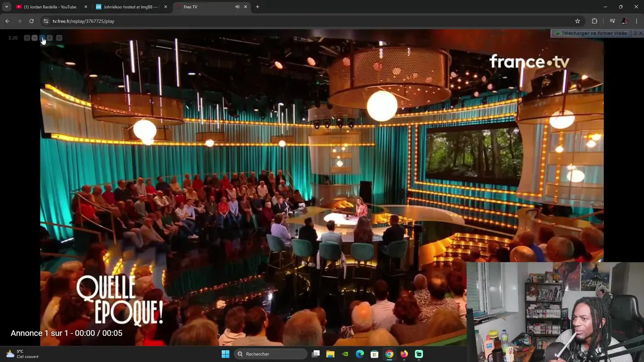
Task: Open a new browser tab
Action: coord(258,7)
